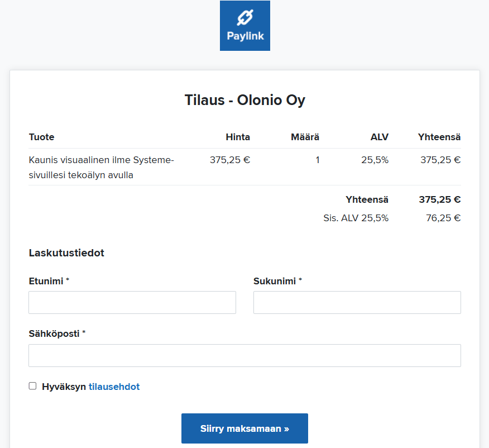
Task: Select the Tilaus - Olonio Oy heading
Action: click(x=245, y=100)
